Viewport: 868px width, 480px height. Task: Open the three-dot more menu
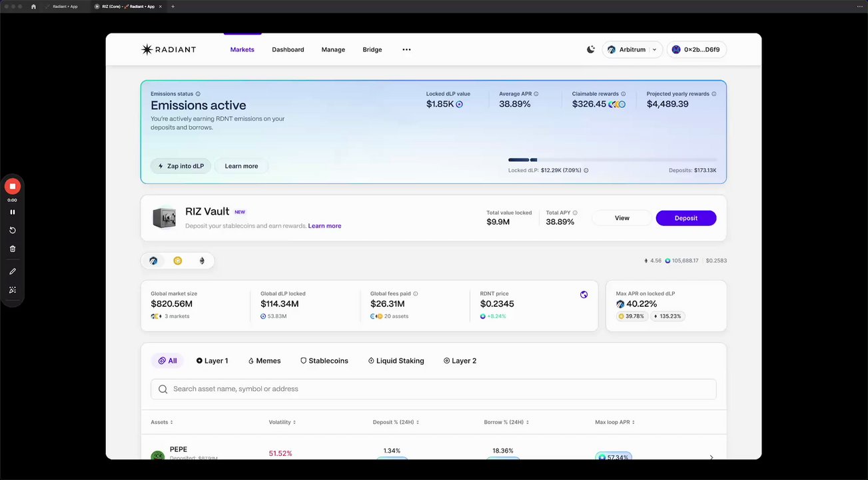(x=406, y=49)
